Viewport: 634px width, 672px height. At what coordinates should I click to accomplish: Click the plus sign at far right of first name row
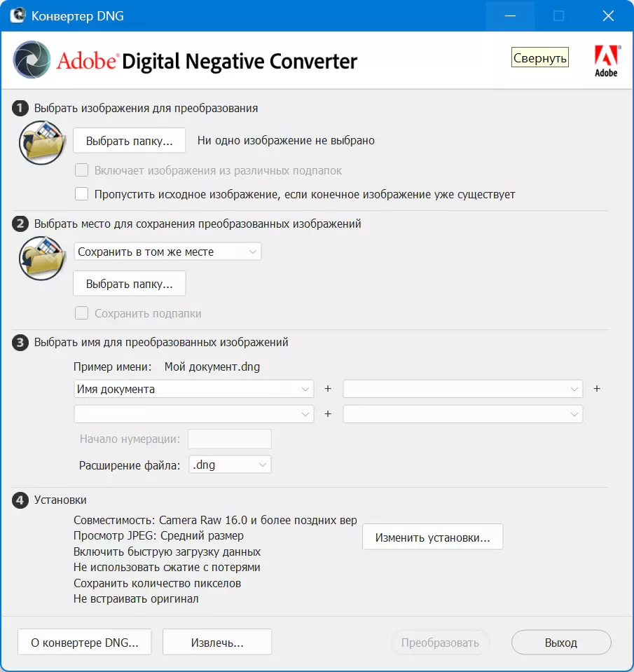(597, 389)
